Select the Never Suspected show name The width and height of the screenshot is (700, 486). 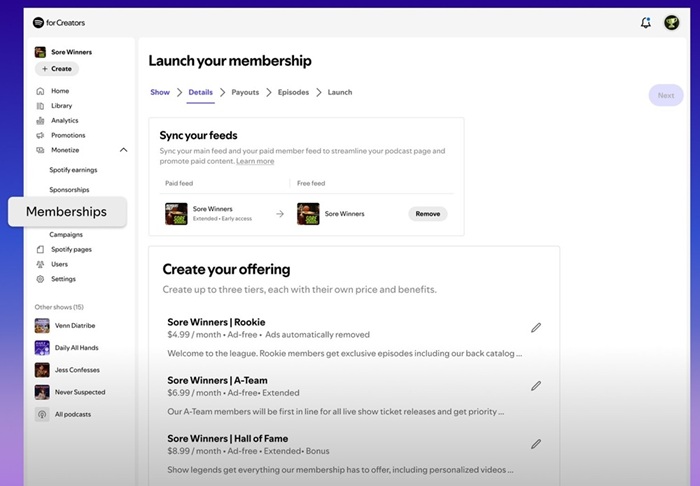pyautogui.click(x=80, y=392)
